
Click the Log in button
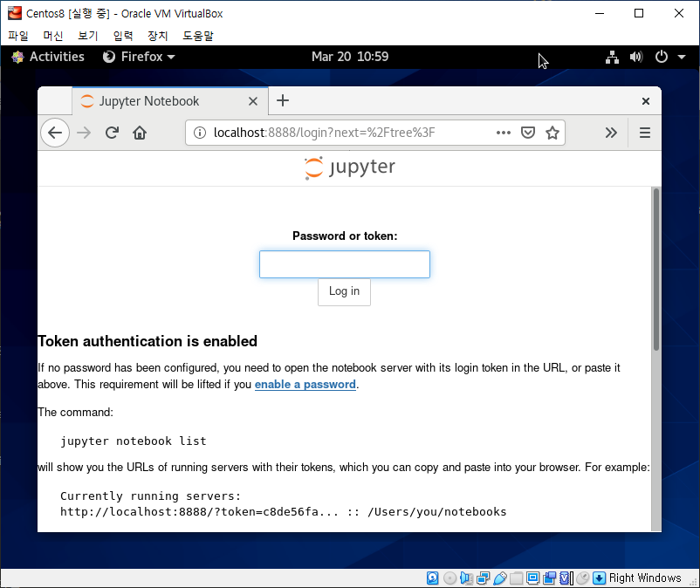pyautogui.click(x=344, y=291)
